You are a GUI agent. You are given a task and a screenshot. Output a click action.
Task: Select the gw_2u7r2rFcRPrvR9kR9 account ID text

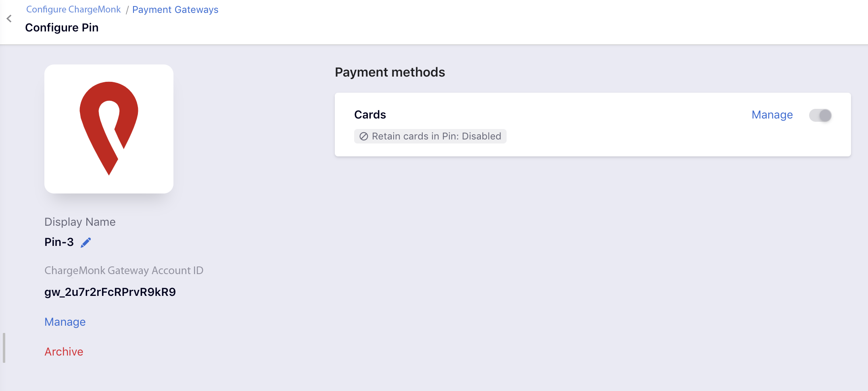point(110,292)
